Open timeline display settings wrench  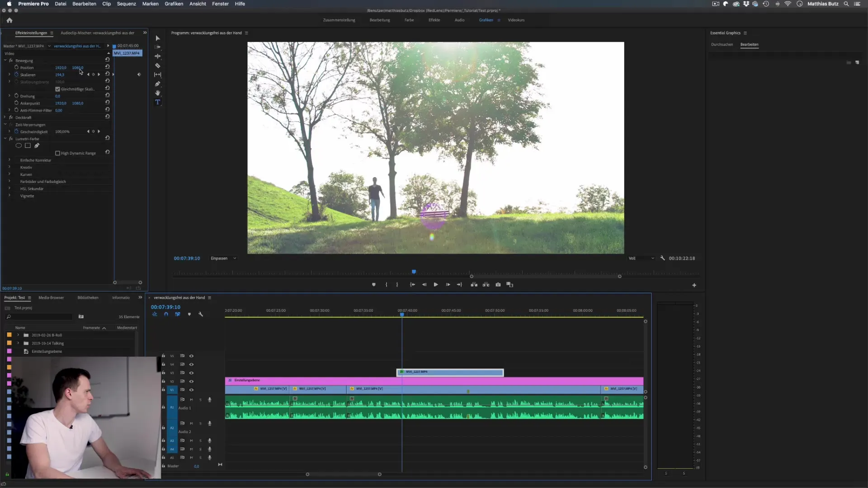[x=201, y=314]
